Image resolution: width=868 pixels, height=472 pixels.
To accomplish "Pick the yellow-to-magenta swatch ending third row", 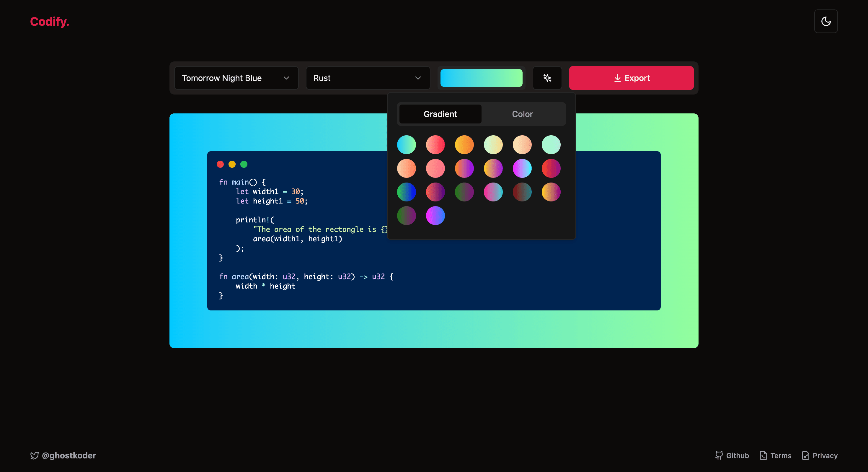I will pos(551,192).
